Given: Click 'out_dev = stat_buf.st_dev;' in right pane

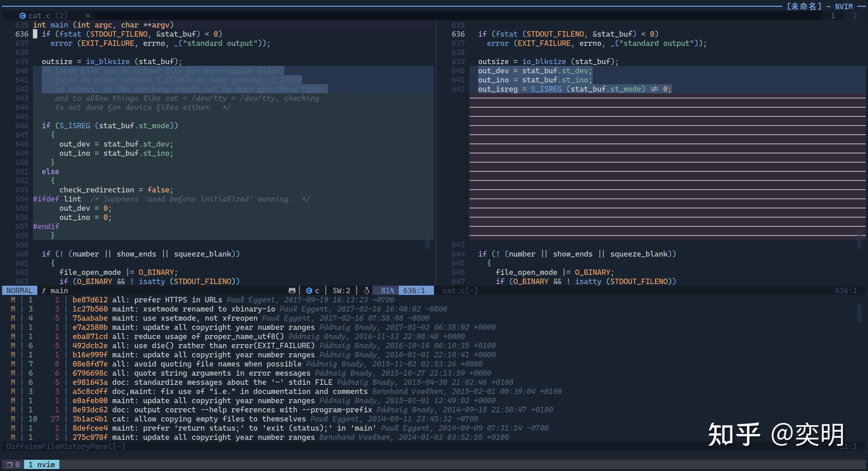Looking at the screenshot, I should (x=535, y=71).
